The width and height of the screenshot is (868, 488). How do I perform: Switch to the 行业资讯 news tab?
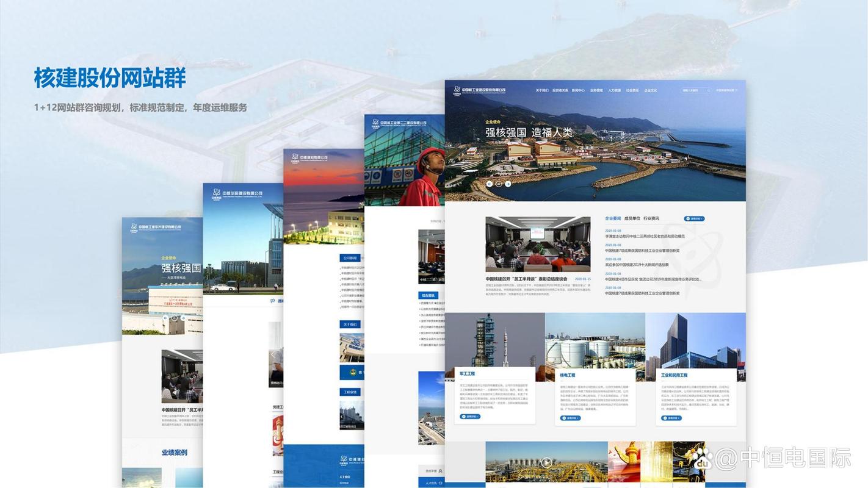(x=651, y=218)
